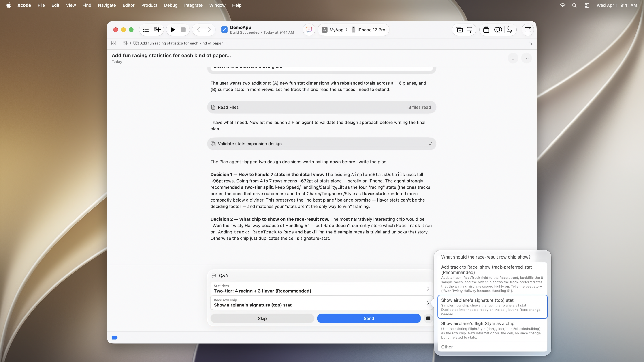The height and width of the screenshot is (362, 644).
Task: Click the Other answer field
Action: [x=492, y=347]
